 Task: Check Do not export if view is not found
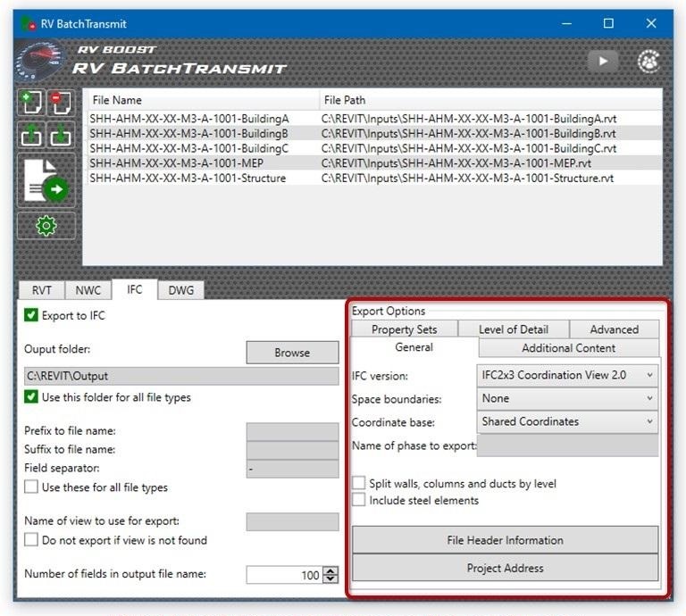[31, 539]
